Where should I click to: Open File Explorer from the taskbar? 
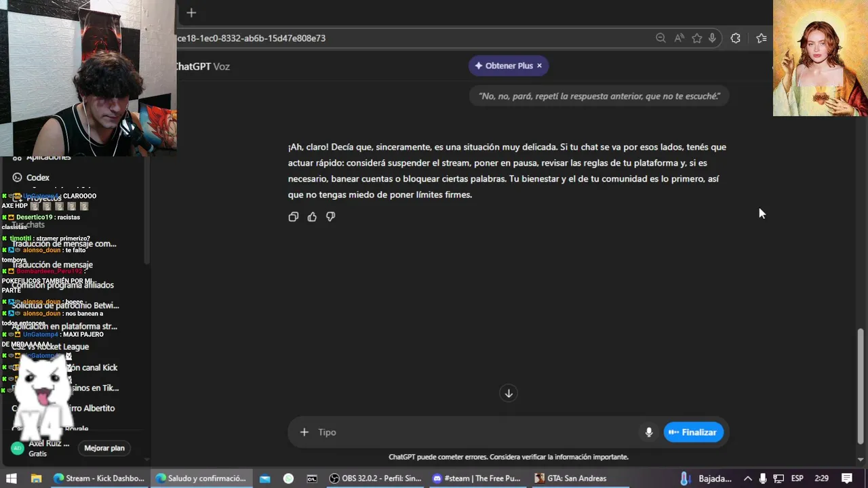pyautogui.click(x=36, y=479)
